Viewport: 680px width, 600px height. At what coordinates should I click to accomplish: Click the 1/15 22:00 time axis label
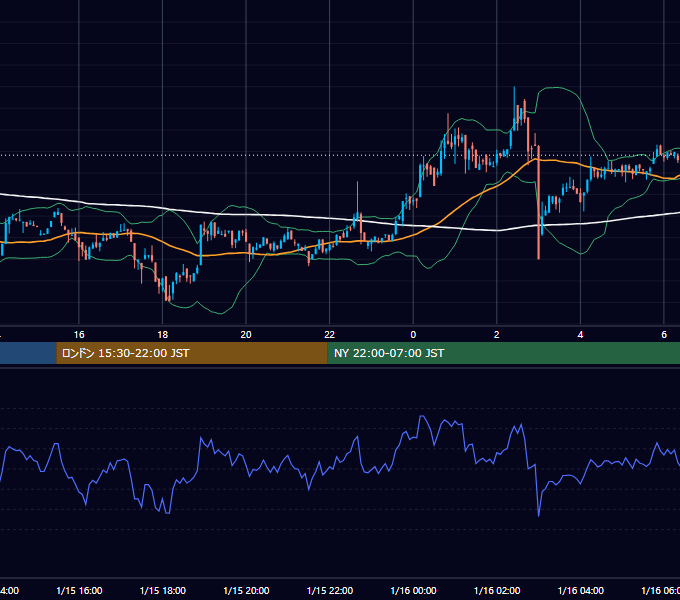(x=330, y=591)
